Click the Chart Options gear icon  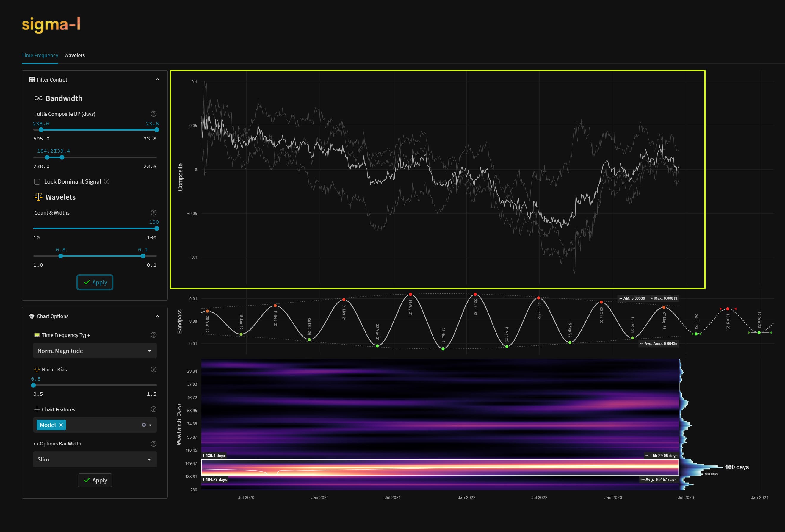pos(32,316)
